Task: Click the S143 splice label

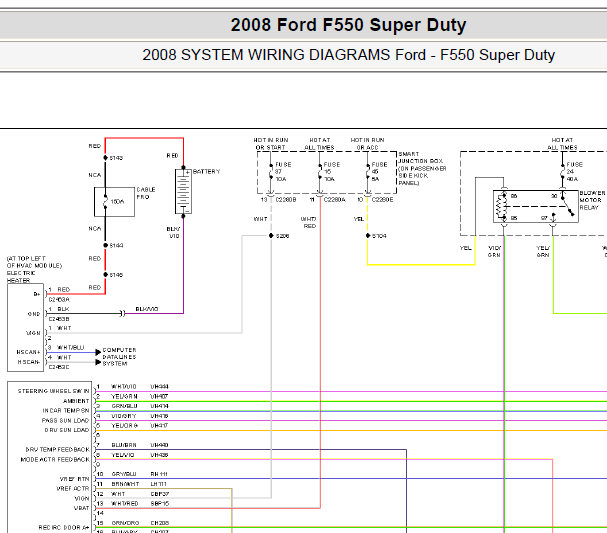Action: point(116,158)
